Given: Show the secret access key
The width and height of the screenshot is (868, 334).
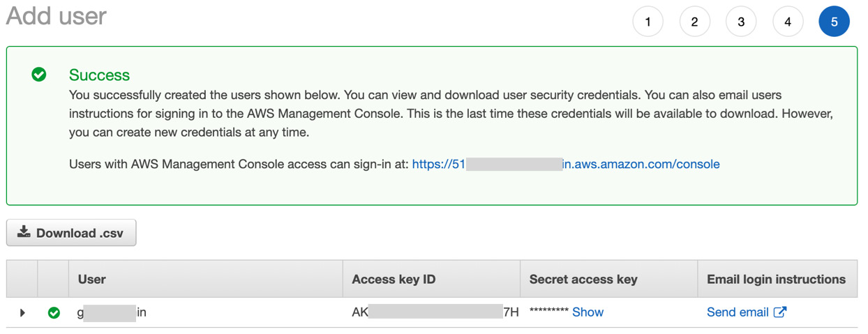Looking at the screenshot, I should point(588,312).
